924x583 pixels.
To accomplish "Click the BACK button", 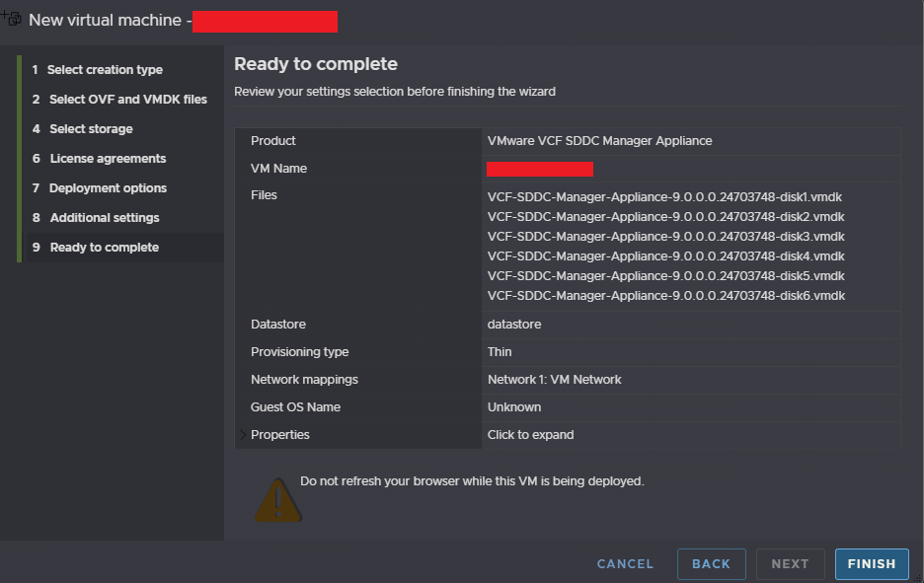I will pyautogui.click(x=712, y=564).
